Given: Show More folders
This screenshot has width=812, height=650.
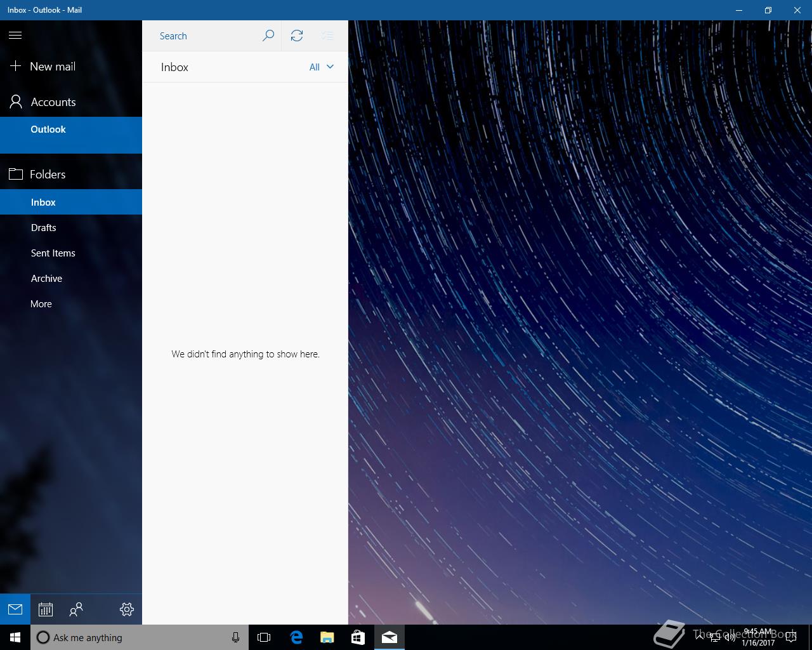Looking at the screenshot, I should click(x=71, y=303).
